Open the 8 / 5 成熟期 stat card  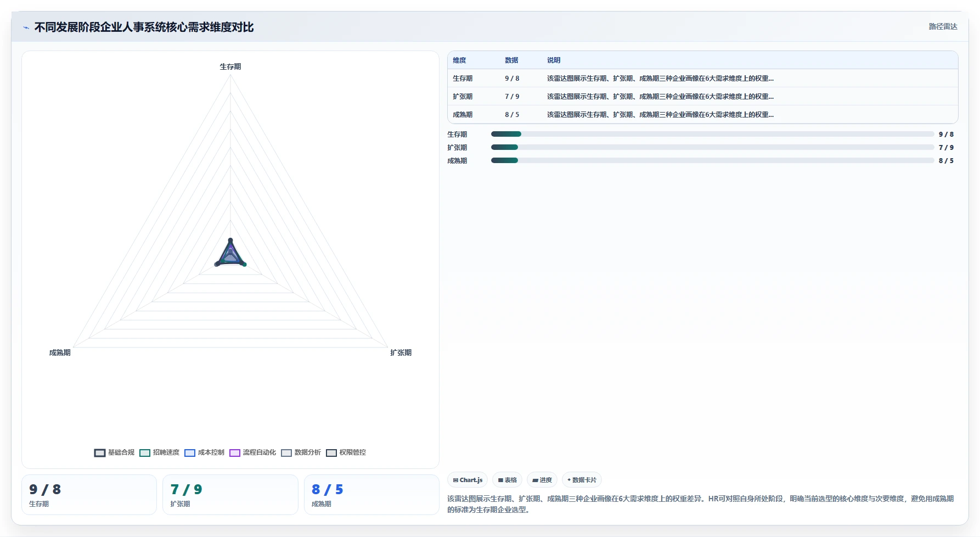click(371, 495)
